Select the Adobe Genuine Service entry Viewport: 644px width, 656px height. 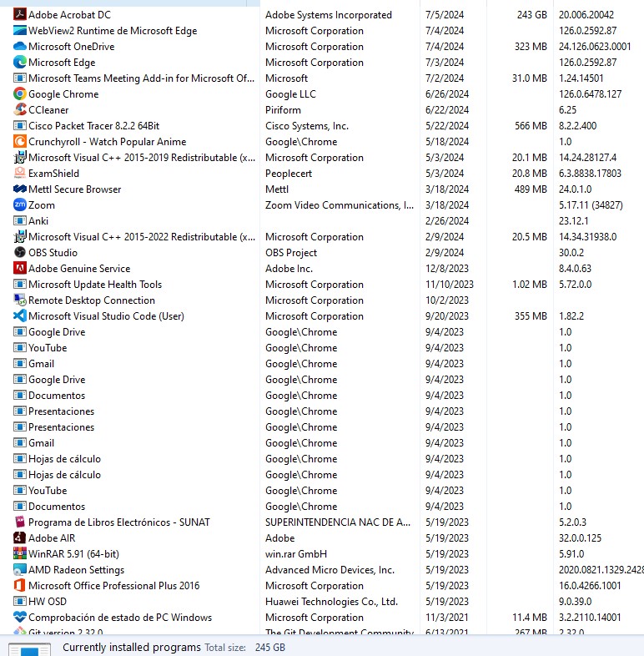point(79,269)
